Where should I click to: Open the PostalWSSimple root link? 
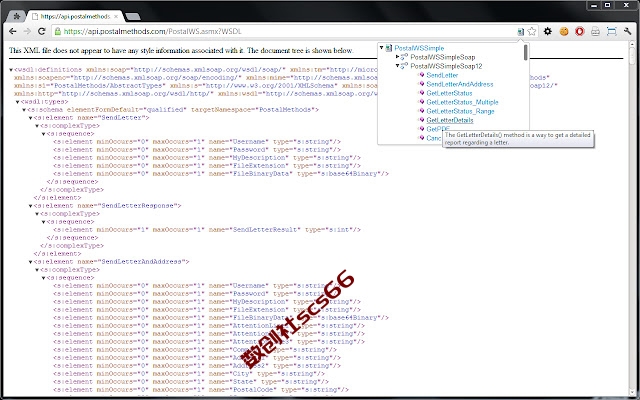(419, 48)
